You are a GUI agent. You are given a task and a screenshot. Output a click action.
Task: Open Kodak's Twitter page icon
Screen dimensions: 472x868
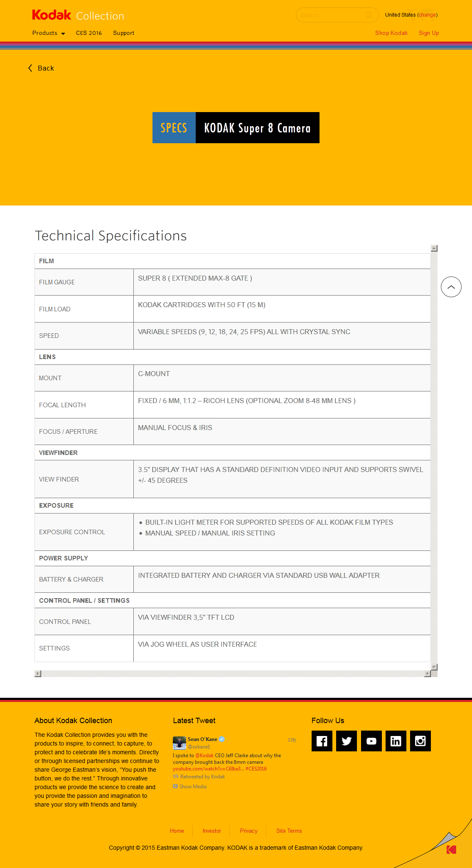(x=347, y=741)
